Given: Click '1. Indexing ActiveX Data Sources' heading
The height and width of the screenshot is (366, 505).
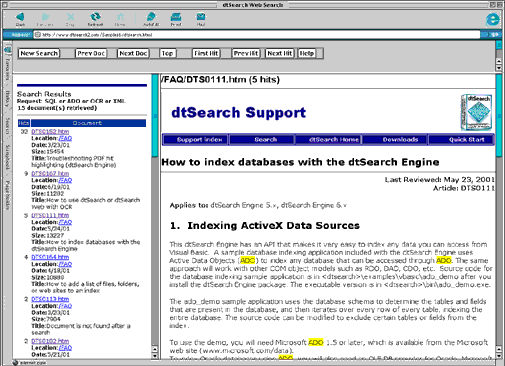Looking at the screenshot, I should click(x=265, y=226).
